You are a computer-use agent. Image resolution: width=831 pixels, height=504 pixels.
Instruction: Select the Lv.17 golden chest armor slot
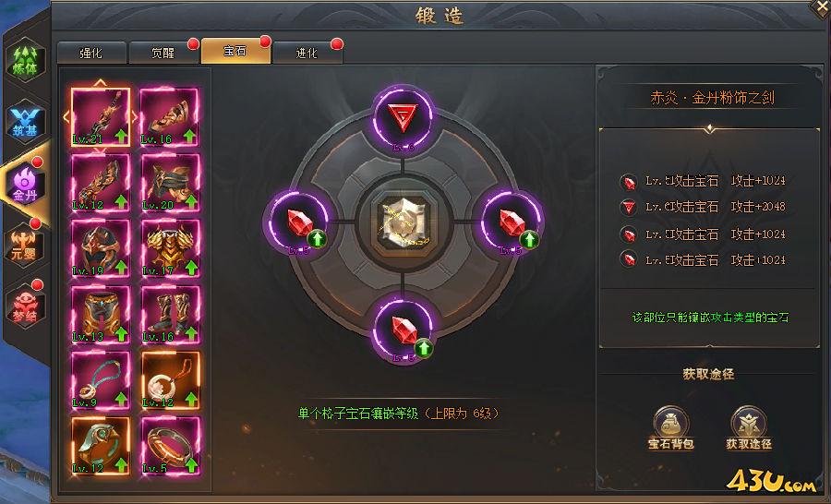click(x=170, y=248)
